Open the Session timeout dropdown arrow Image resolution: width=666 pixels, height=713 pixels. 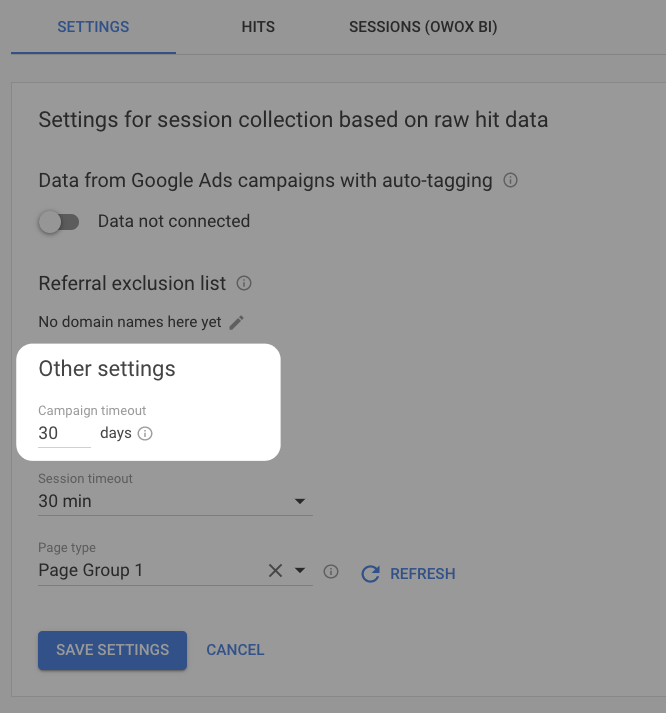(x=300, y=501)
